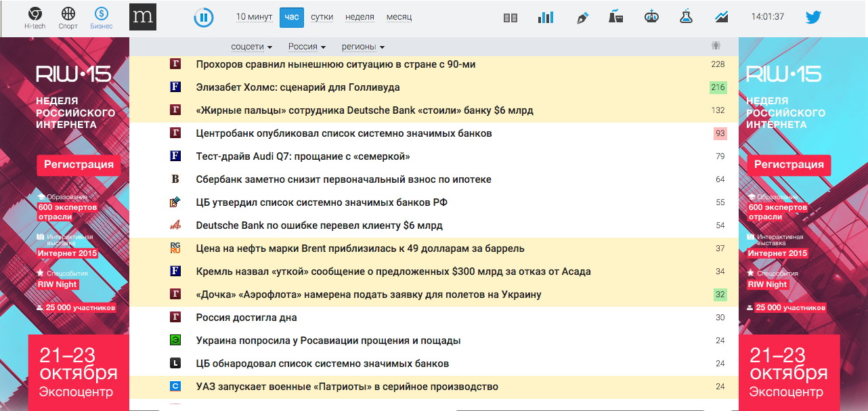Click the green 216 visitor count
This screenshot has width=868, height=411.
pos(718,87)
